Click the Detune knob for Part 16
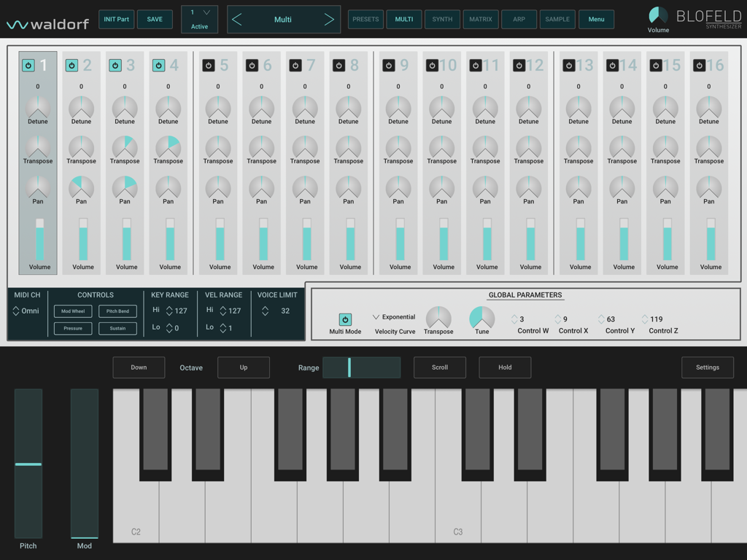747x560 pixels. [708, 108]
